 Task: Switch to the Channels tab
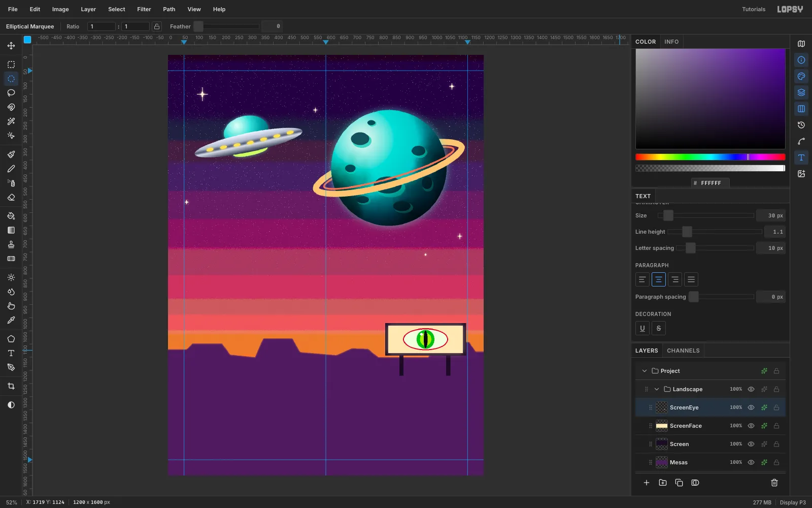[683, 351]
